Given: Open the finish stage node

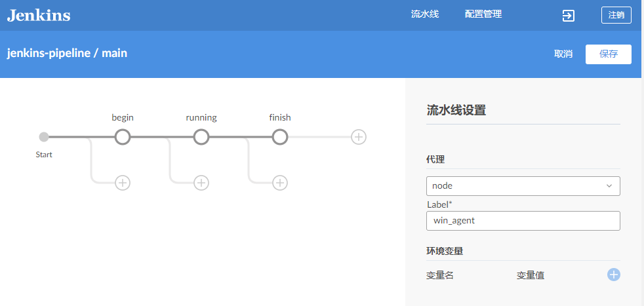Looking at the screenshot, I should point(279,137).
